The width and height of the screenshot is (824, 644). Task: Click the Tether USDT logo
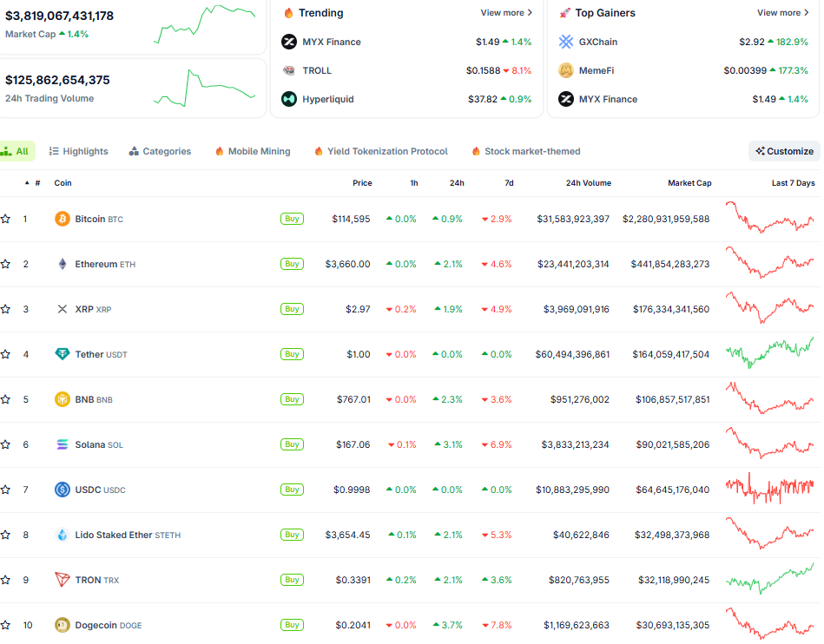click(62, 354)
